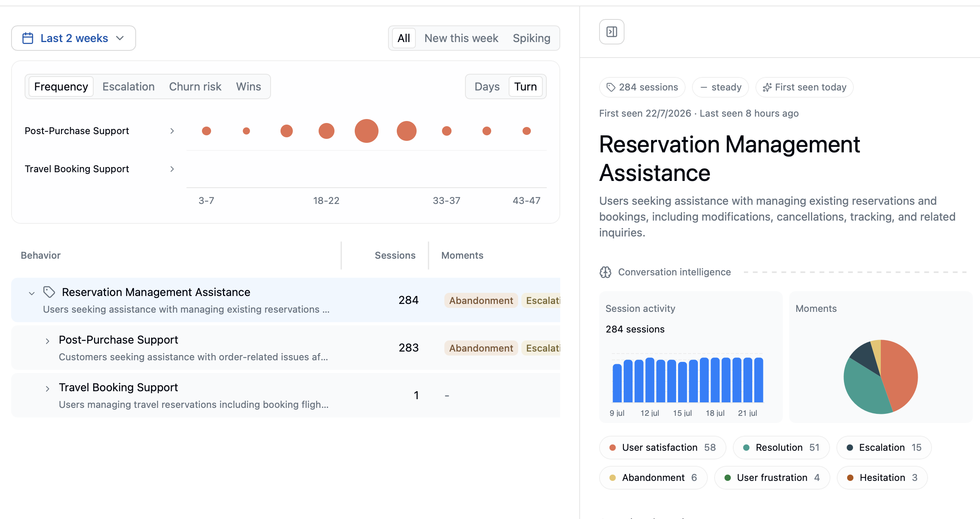
Task: Select the All filter
Action: coord(404,38)
